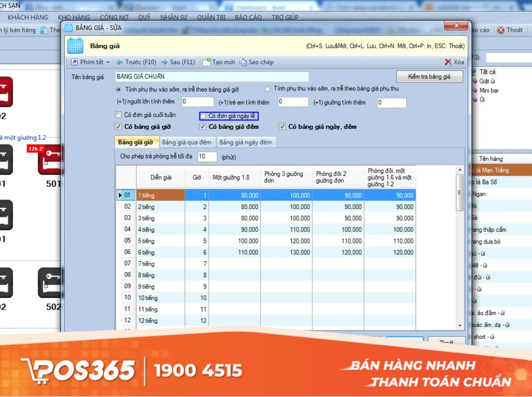Click column header Một giường 1.8
Image resolution: width=532 pixels, height=397 pixels.
click(234, 177)
